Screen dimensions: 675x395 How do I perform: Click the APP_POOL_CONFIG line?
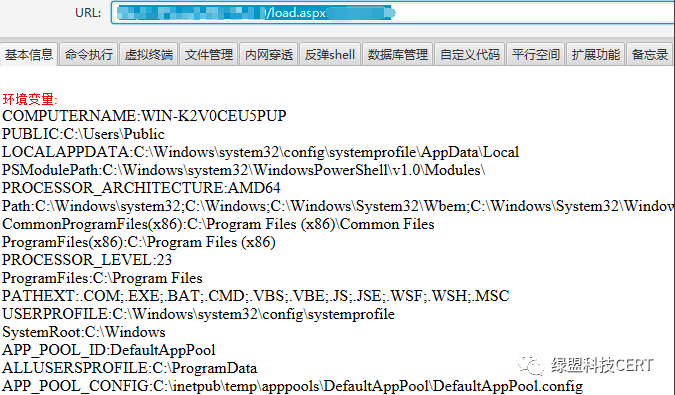(293, 386)
